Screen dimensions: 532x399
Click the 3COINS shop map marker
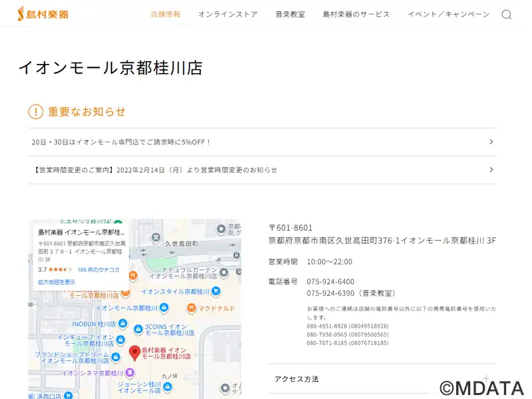click(x=137, y=327)
